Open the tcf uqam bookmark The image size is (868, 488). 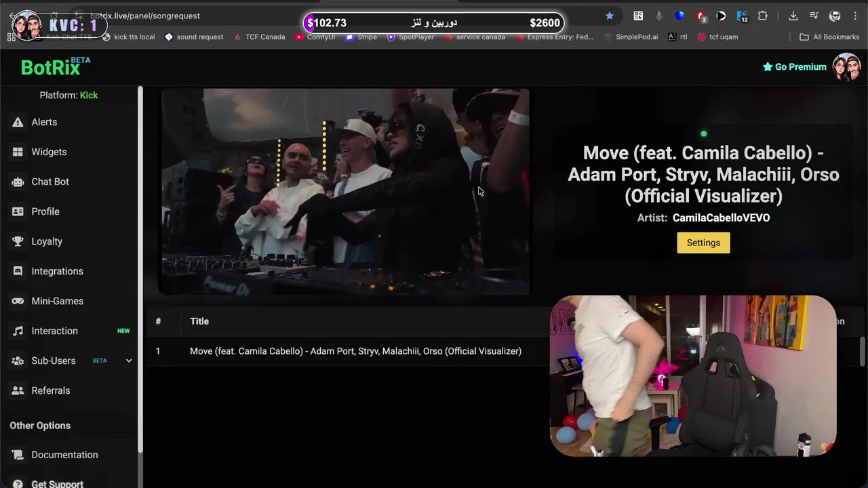pos(717,37)
